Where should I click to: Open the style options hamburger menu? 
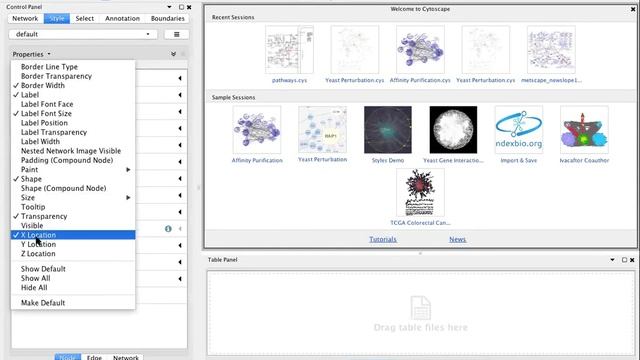pos(176,34)
